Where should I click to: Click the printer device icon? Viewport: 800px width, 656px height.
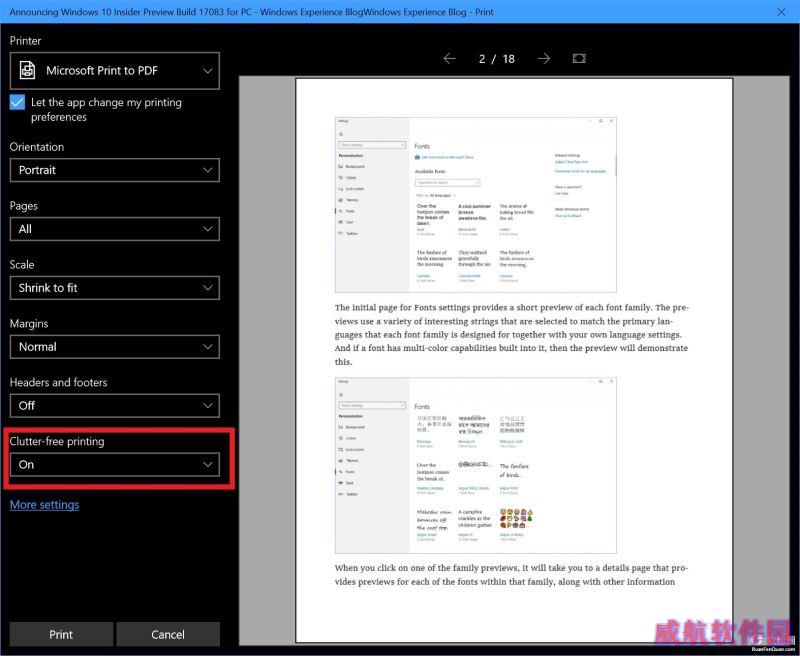[x=28, y=70]
